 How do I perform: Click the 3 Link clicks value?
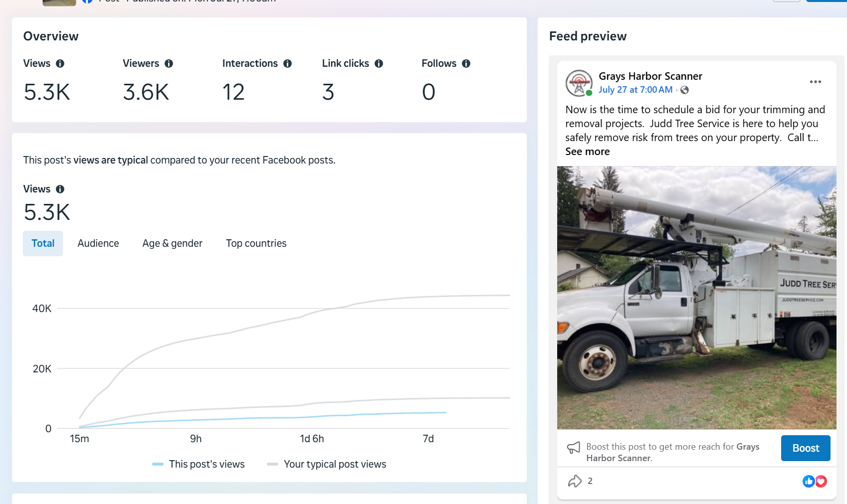coord(328,92)
